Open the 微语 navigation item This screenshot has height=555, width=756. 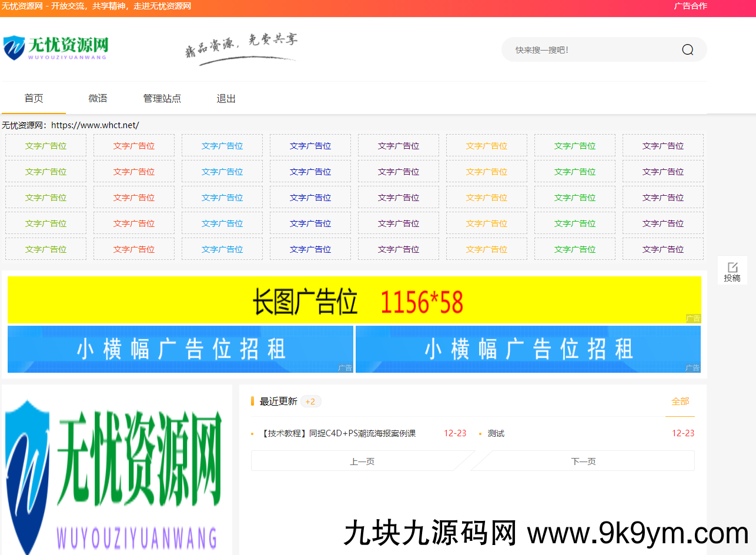pyautogui.click(x=98, y=98)
